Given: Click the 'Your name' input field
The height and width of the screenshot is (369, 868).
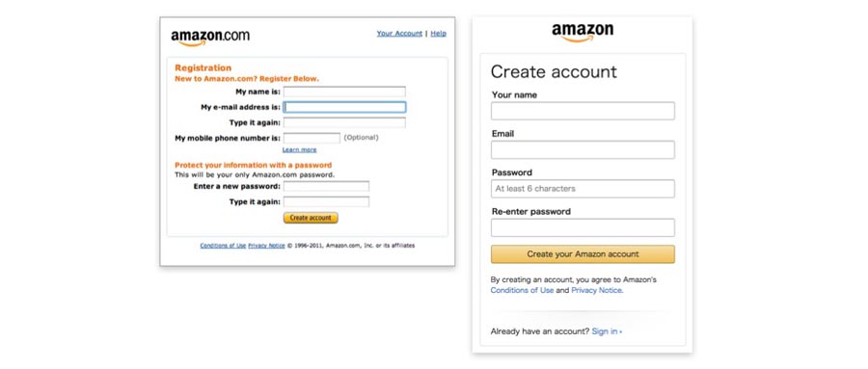Looking at the screenshot, I should pyautogui.click(x=583, y=111).
